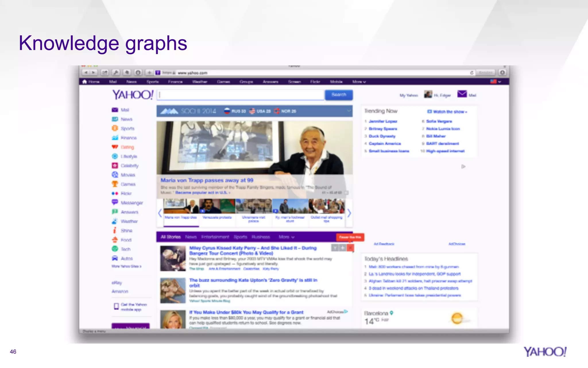Viewport: 588px width, 368px height.
Task: Click the browser share toolbar icon
Action: click(105, 73)
